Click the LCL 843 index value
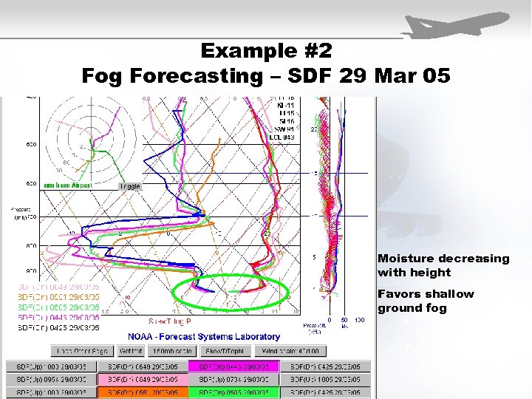 [x=282, y=137]
